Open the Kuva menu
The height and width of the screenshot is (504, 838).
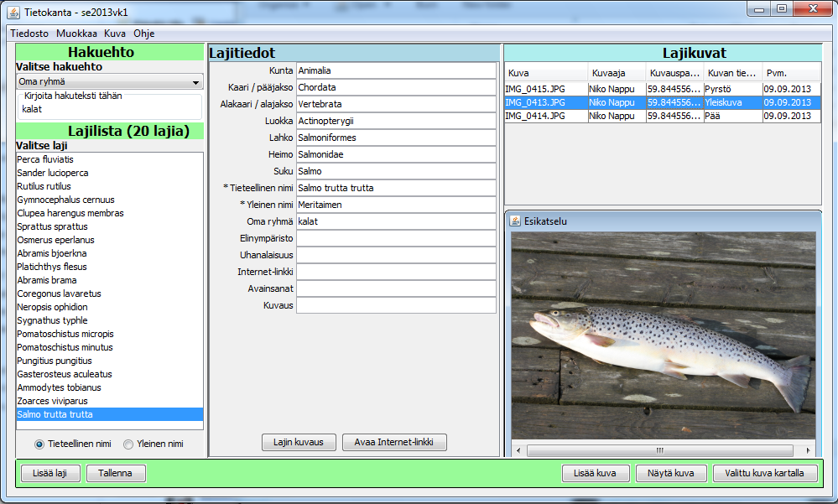pos(114,34)
